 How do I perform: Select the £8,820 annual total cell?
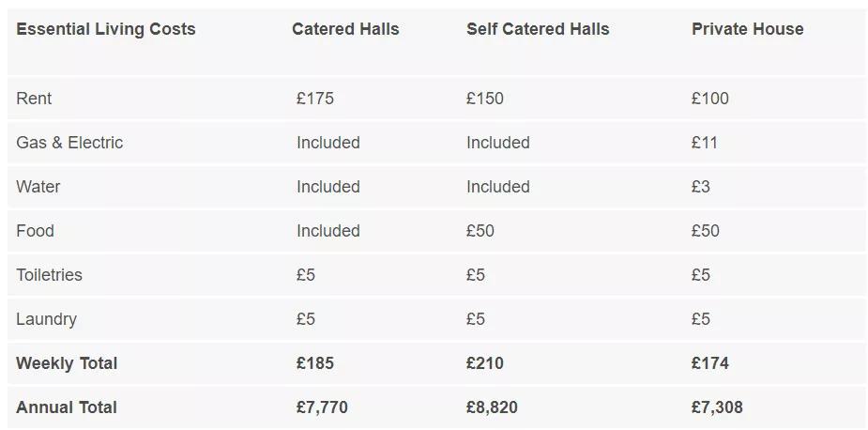[x=492, y=407]
